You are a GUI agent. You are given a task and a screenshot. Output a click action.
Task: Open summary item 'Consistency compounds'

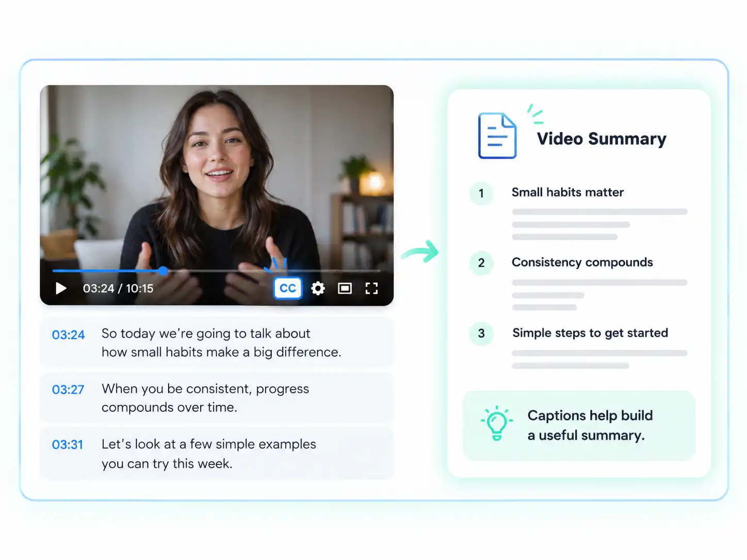click(x=582, y=262)
